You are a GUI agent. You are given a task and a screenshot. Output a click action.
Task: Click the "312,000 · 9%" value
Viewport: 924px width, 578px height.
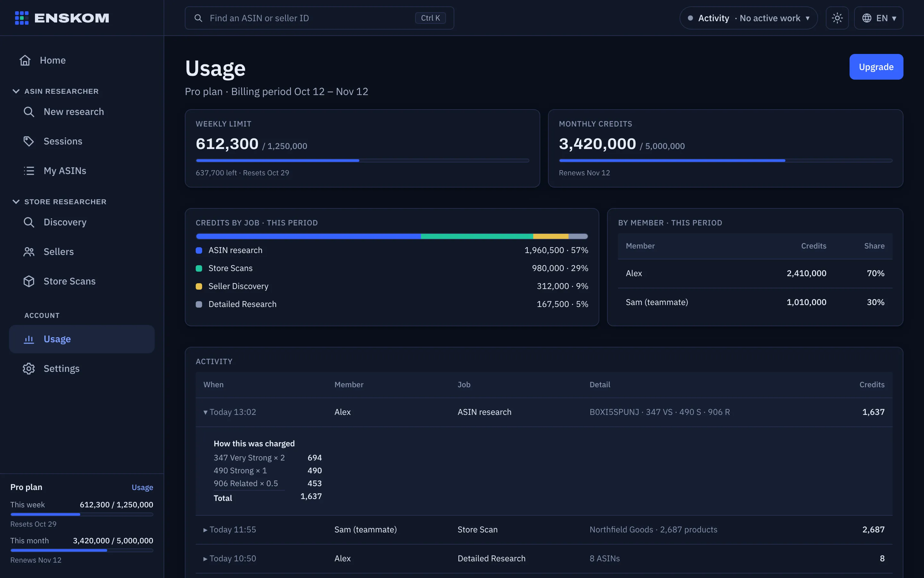pyautogui.click(x=562, y=286)
